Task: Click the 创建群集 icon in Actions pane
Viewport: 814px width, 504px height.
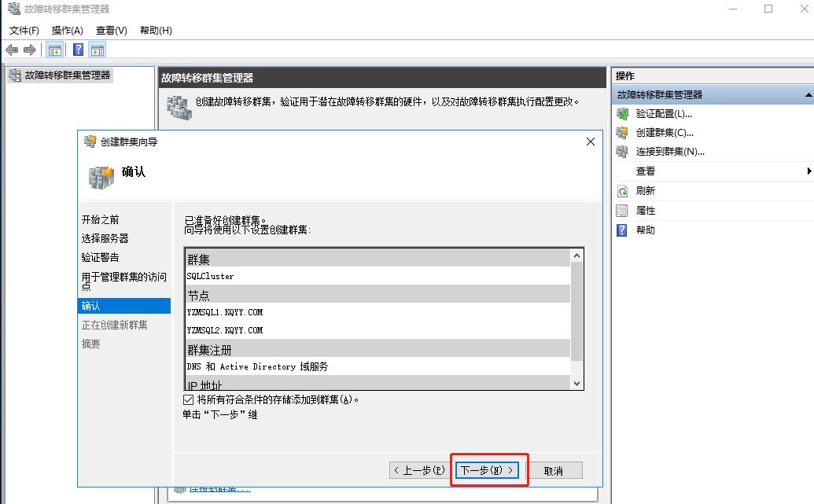Action: [622, 133]
